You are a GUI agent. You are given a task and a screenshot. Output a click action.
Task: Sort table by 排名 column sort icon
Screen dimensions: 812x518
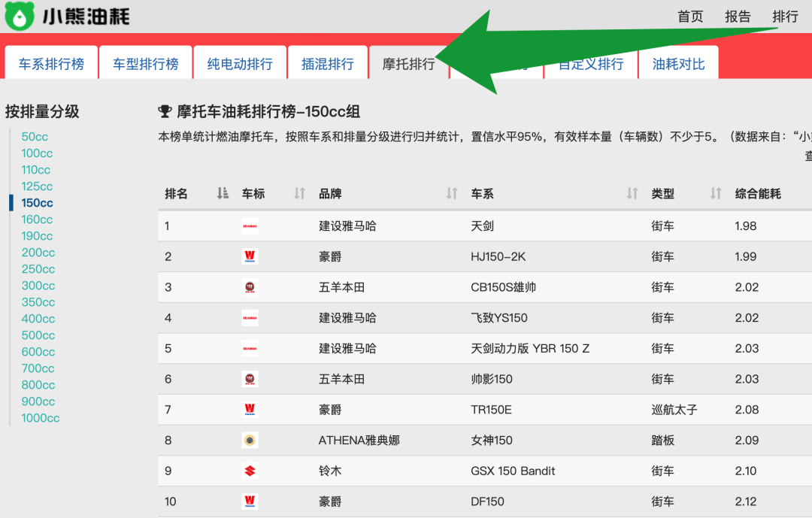coord(223,193)
